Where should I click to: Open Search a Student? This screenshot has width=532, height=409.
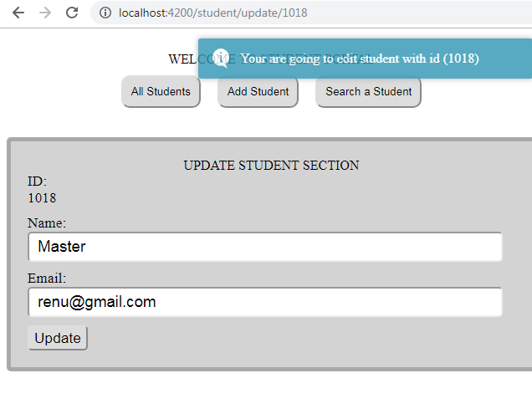pyautogui.click(x=368, y=91)
